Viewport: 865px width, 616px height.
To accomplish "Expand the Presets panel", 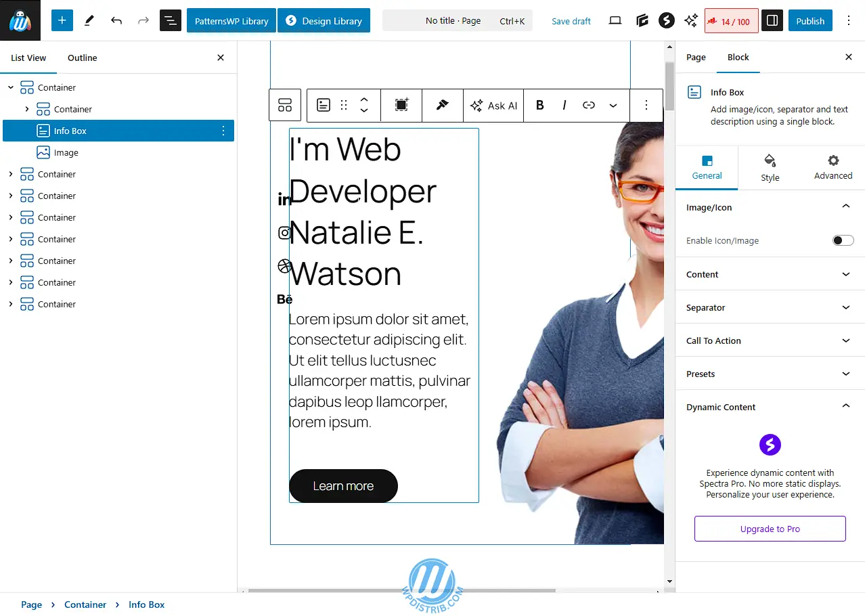I will 770,374.
